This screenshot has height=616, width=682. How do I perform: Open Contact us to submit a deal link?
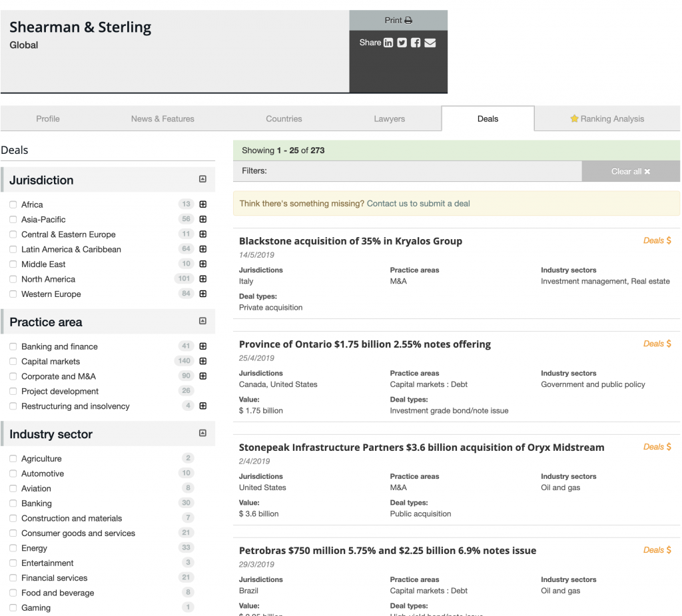coord(418,203)
